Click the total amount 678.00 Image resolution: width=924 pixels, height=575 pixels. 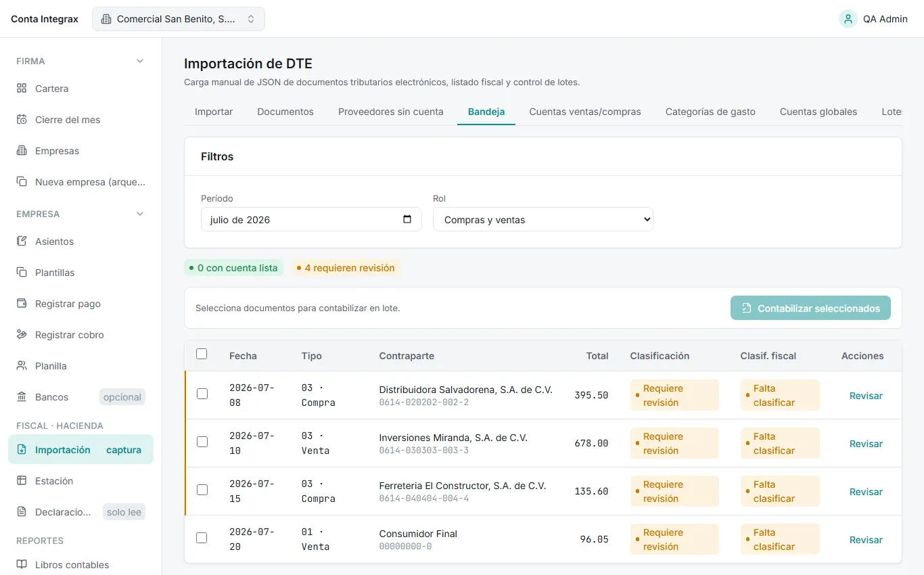click(591, 443)
